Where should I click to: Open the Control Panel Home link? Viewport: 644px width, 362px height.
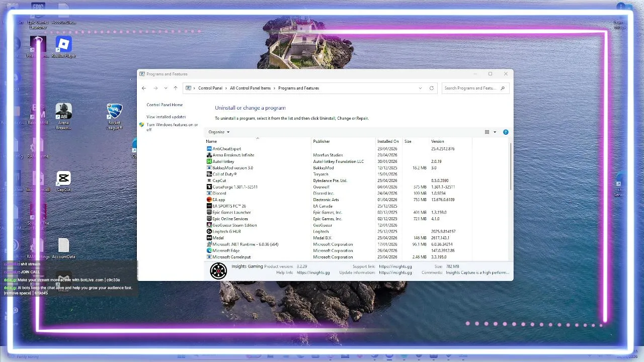(165, 105)
